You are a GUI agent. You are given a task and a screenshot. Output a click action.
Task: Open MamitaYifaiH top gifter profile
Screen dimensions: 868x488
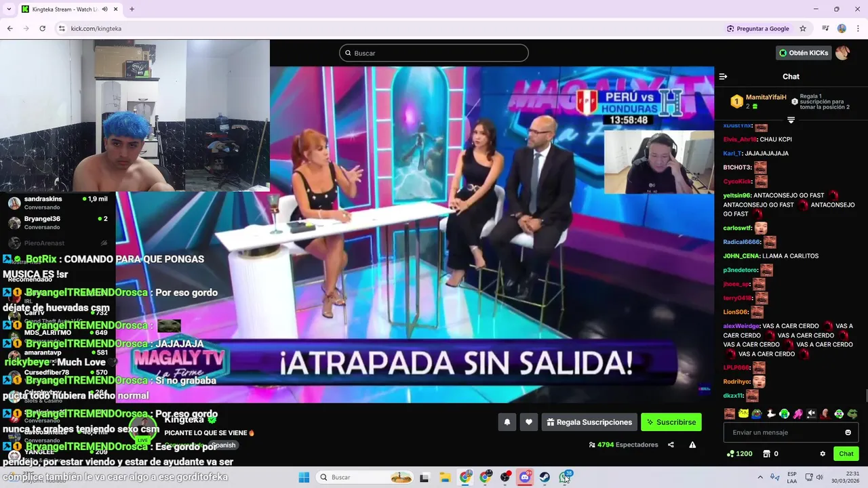click(766, 98)
